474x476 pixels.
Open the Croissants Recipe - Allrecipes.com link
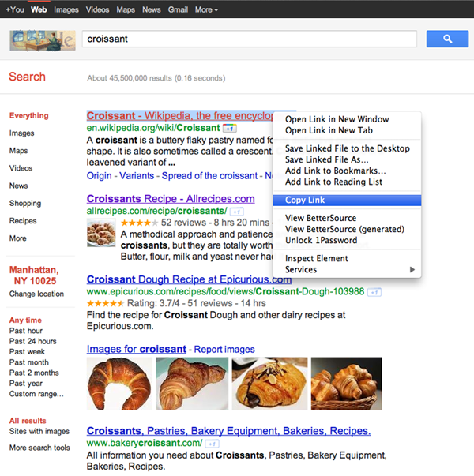click(171, 199)
